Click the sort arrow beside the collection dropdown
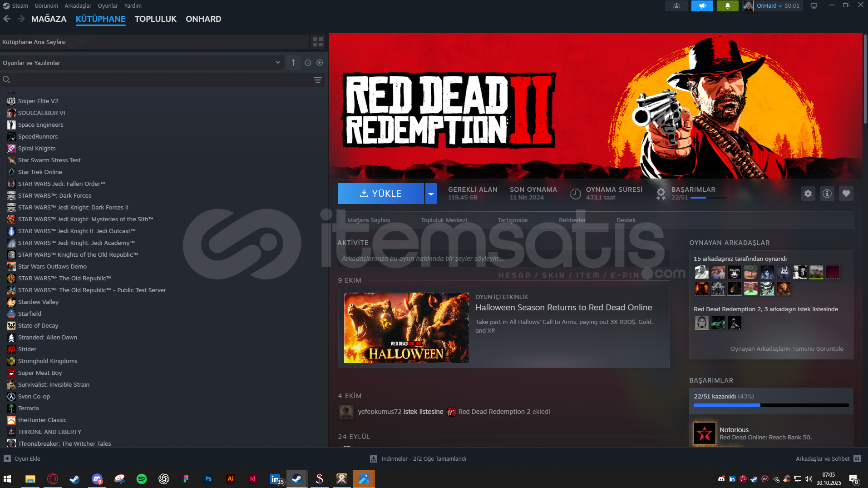This screenshot has height=488, width=868. (x=293, y=63)
